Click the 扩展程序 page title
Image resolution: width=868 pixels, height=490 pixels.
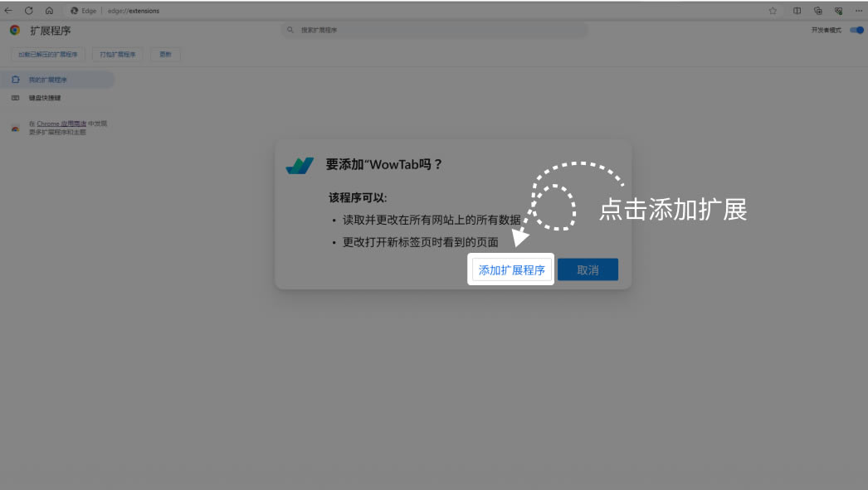(51, 31)
